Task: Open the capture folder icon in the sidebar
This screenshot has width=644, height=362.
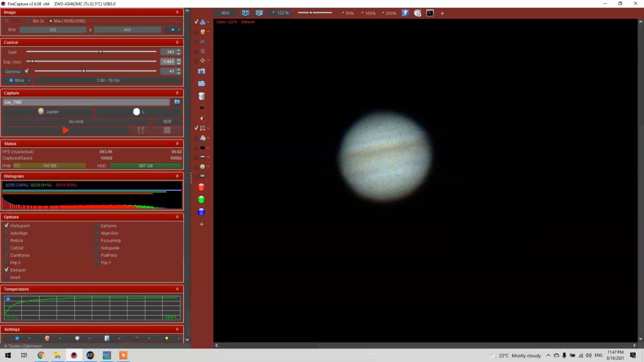Action: coord(202,83)
